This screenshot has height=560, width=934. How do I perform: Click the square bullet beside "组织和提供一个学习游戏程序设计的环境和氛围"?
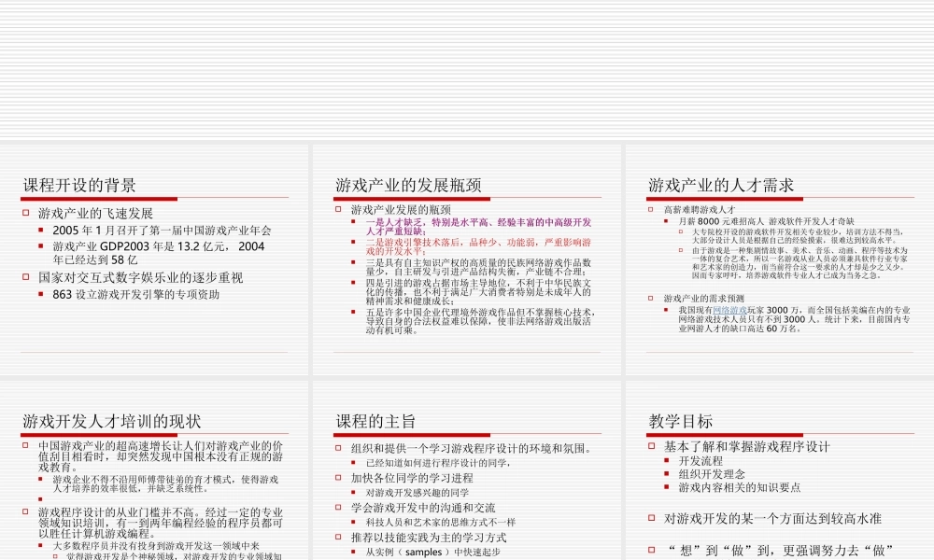pyautogui.click(x=339, y=447)
